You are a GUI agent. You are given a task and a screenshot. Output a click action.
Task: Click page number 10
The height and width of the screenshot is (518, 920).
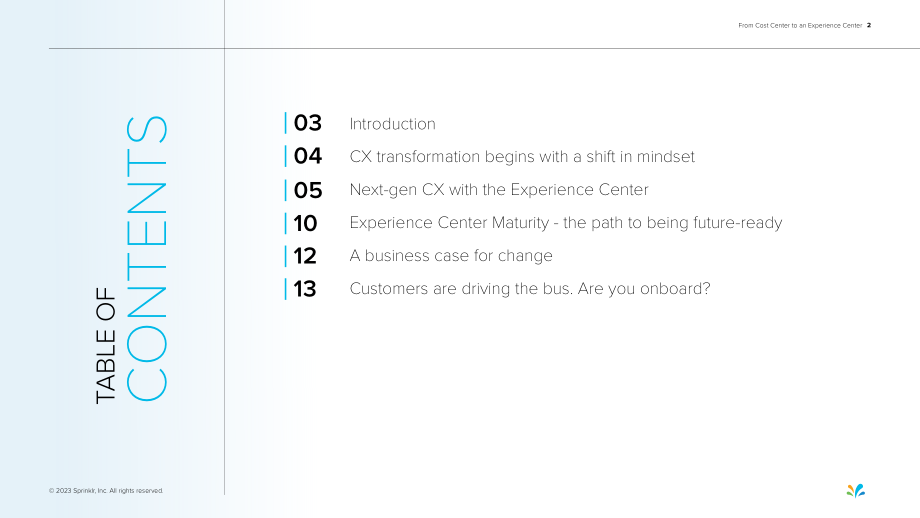tap(306, 223)
